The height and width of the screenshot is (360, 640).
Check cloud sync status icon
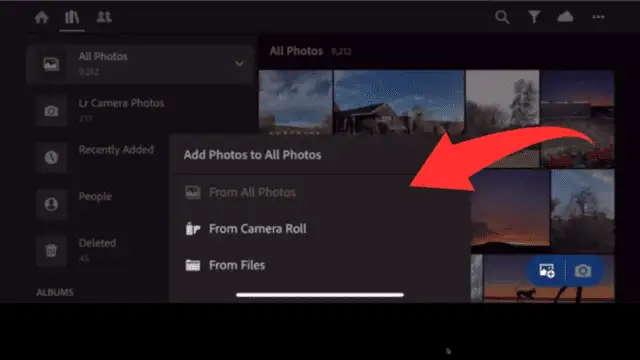[565, 17]
